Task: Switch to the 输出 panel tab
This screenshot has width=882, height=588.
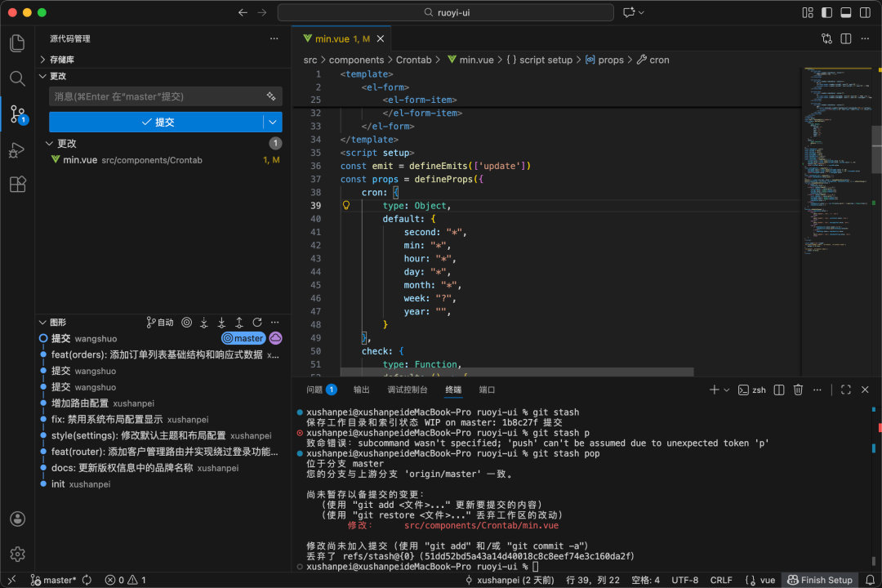Action: 362,390
